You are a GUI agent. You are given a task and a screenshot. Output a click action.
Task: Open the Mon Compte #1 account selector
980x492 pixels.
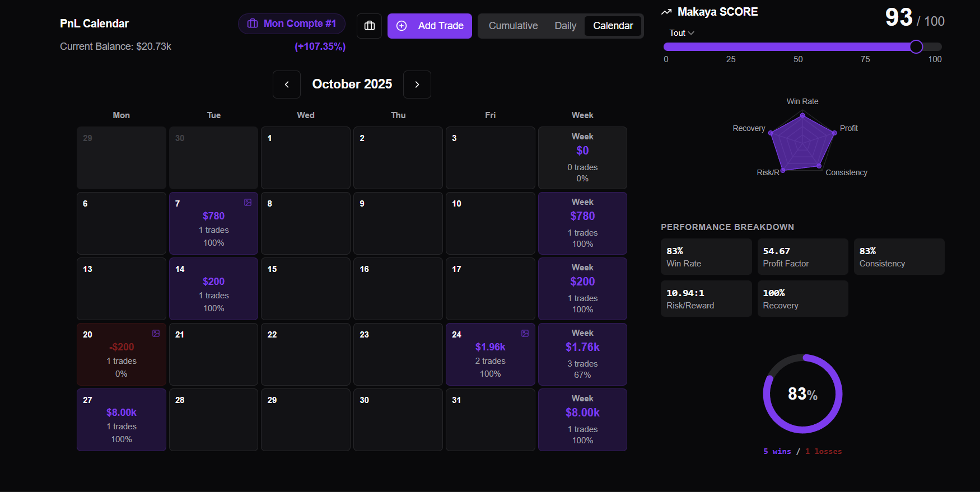292,24
